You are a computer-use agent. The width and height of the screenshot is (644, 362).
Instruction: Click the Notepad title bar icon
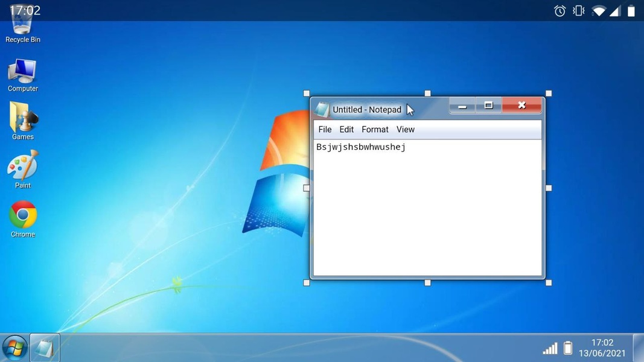[x=322, y=109]
